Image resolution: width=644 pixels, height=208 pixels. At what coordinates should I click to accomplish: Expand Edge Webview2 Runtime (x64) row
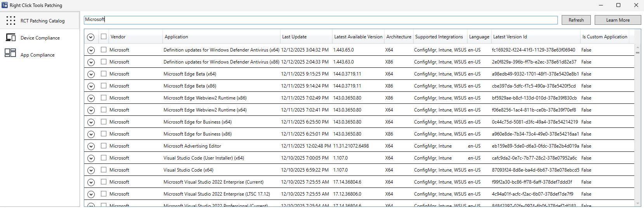[x=91, y=110]
